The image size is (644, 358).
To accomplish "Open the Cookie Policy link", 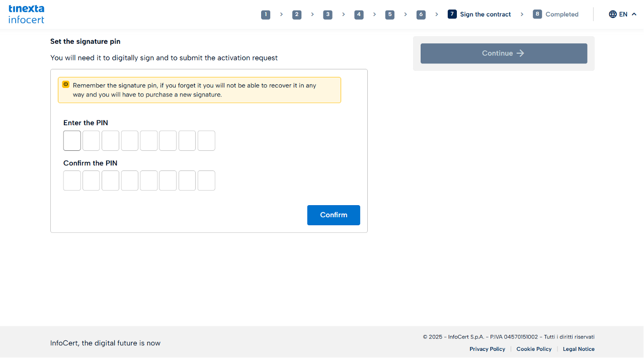I will pyautogui.click(x=534, y=349).
